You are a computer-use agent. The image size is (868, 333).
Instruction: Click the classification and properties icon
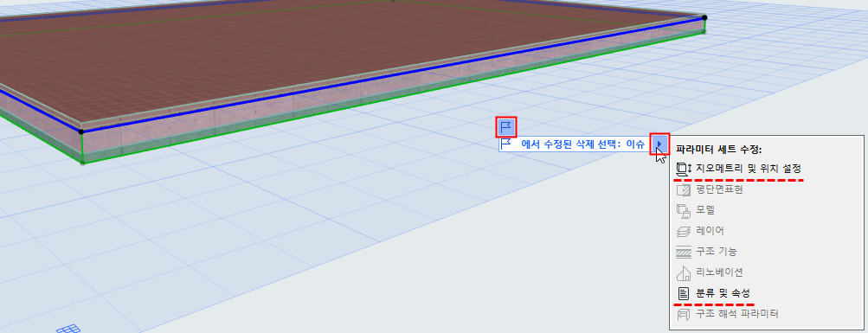684,293
